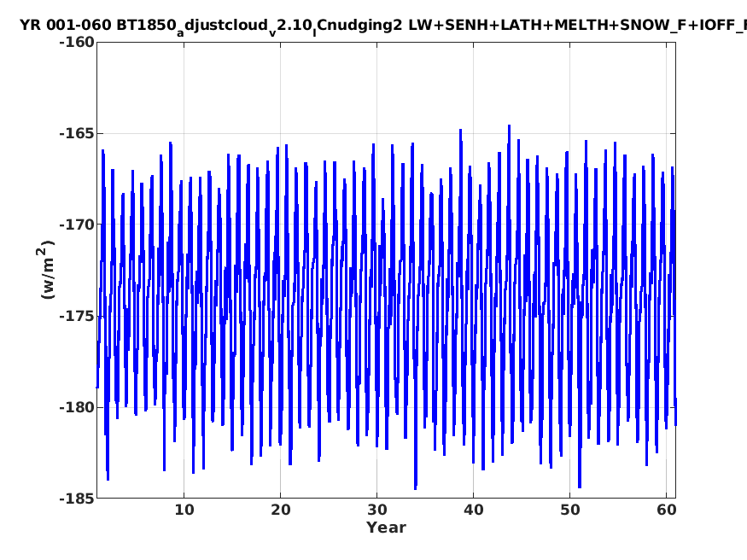Click y-axis tick label '-170'
Image resolution: width=747 pixels, height=560 pixels.
tap(77, 225)
